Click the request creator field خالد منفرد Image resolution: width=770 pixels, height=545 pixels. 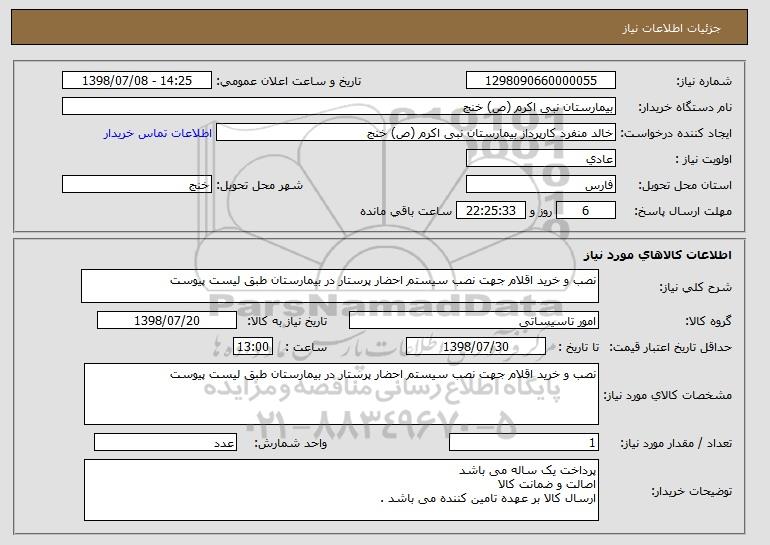416,133
